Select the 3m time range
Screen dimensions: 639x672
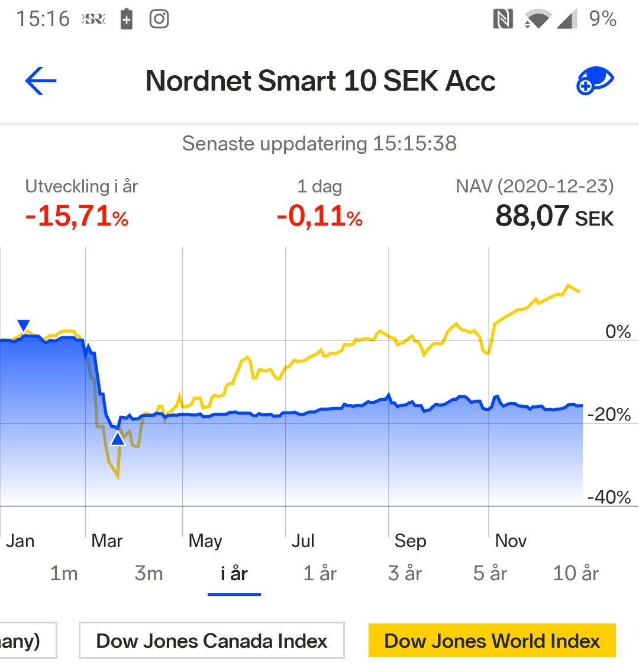tap(149, 573)
